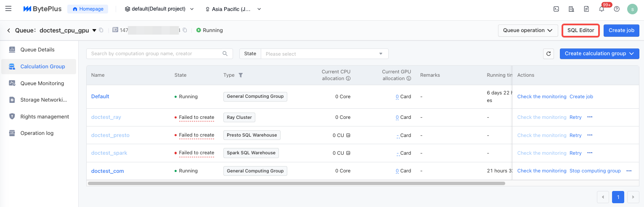Open the State filter dropdown
The image size is (644, 207).
[x=324, y=54]
